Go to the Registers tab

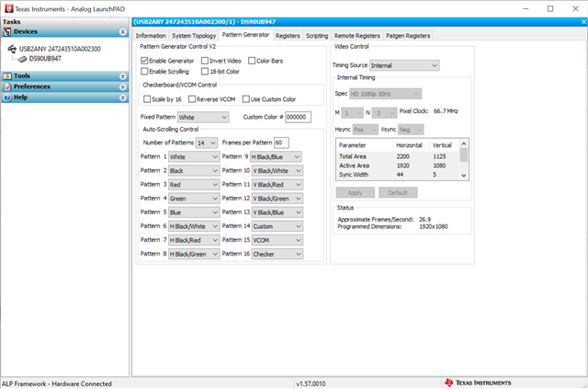(x=288, y=36)
